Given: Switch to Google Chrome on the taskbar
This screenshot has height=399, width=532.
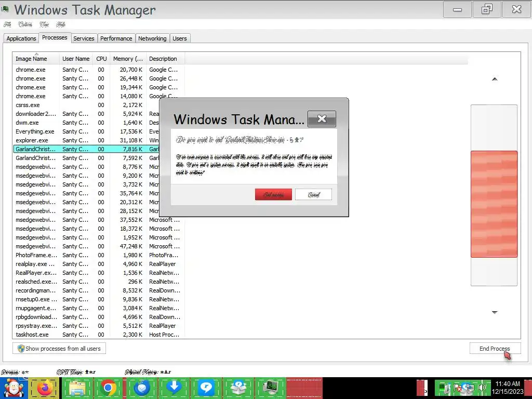Looking at the screenshot, I should 108,388.
